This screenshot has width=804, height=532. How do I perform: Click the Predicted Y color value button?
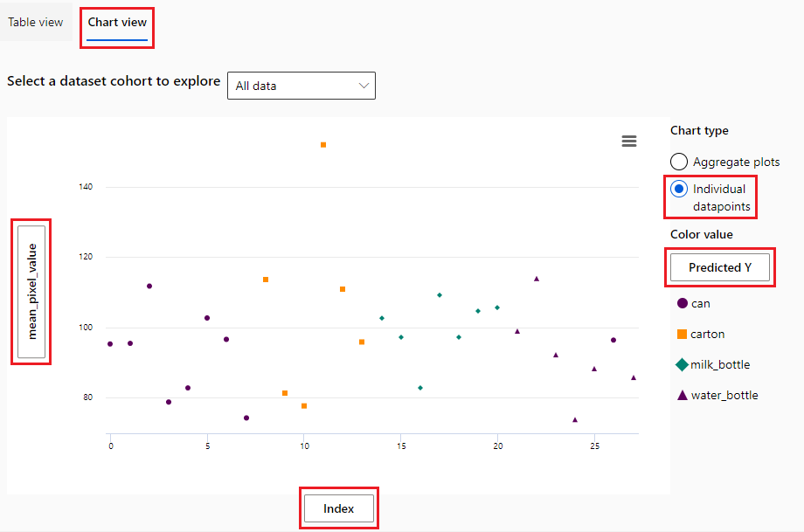pos(720,267)
